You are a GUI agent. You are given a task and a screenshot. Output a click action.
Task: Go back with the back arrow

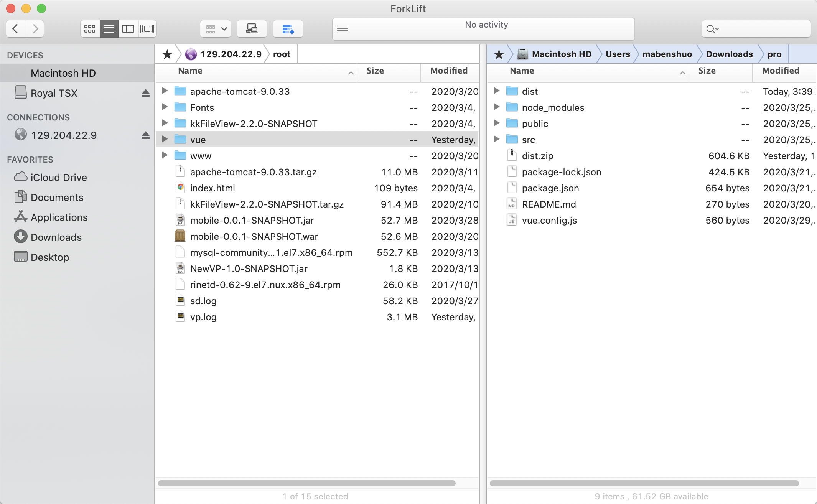click(15, 29)
